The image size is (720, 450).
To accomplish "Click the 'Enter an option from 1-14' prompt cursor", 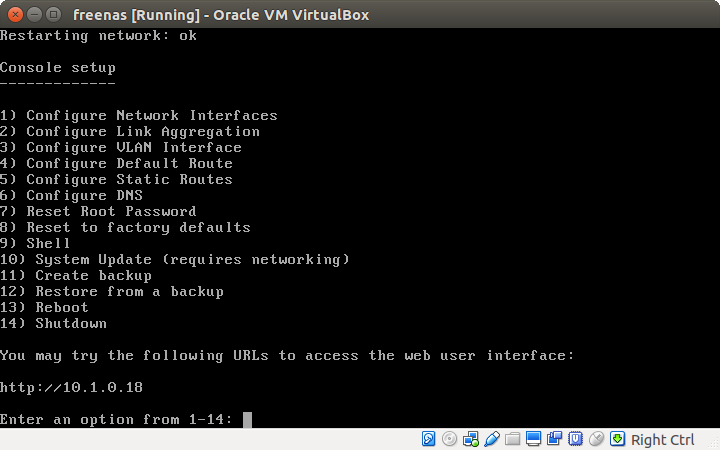I will coord(247,420).
